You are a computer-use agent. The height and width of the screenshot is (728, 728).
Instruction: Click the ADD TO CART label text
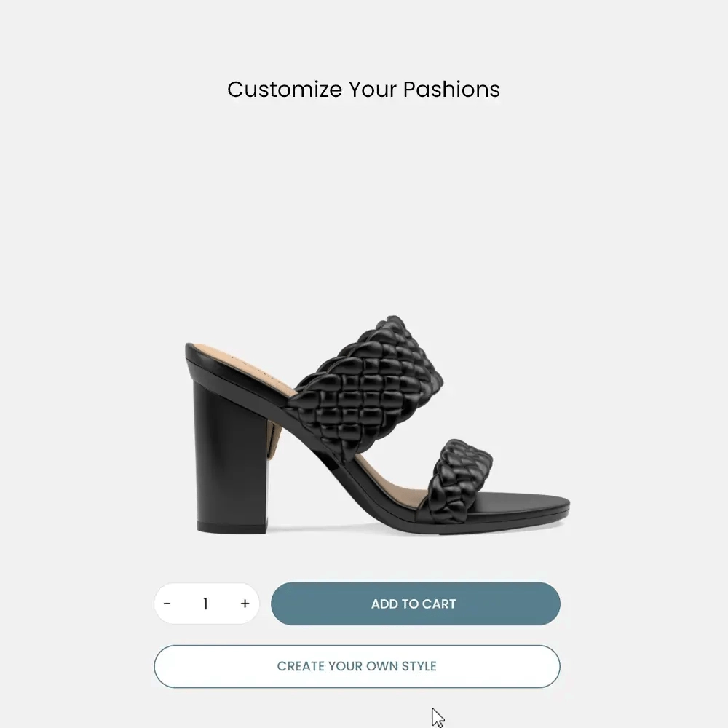[x=414, y=604]
